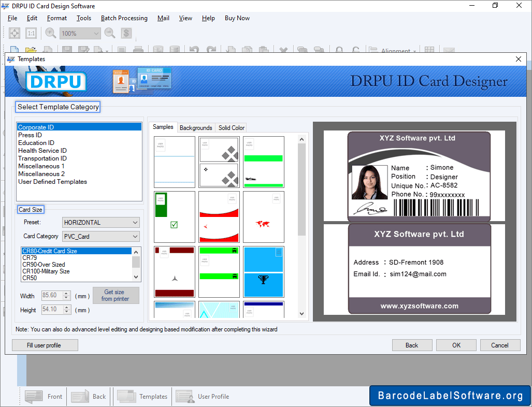Switch to the Backgrounds tab
The width and height of the screenshot is (532, 407).
coord(196,128)
